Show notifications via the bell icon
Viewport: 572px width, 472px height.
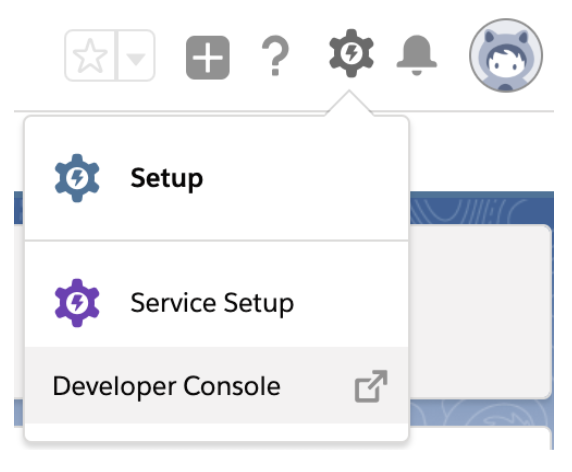pos(417,55)
